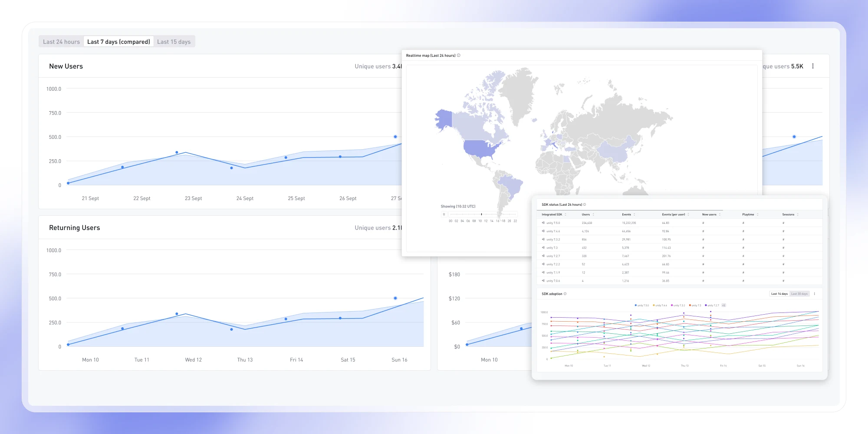Select the Last 24 hours tab
This screenshot has width=868, height=434.
pyautogui.click(x=61, y=42)
